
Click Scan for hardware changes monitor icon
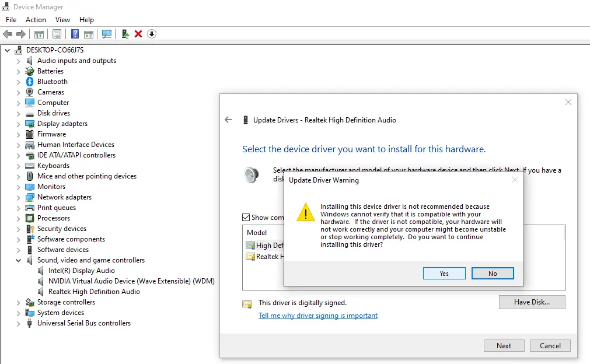(107, 34)
